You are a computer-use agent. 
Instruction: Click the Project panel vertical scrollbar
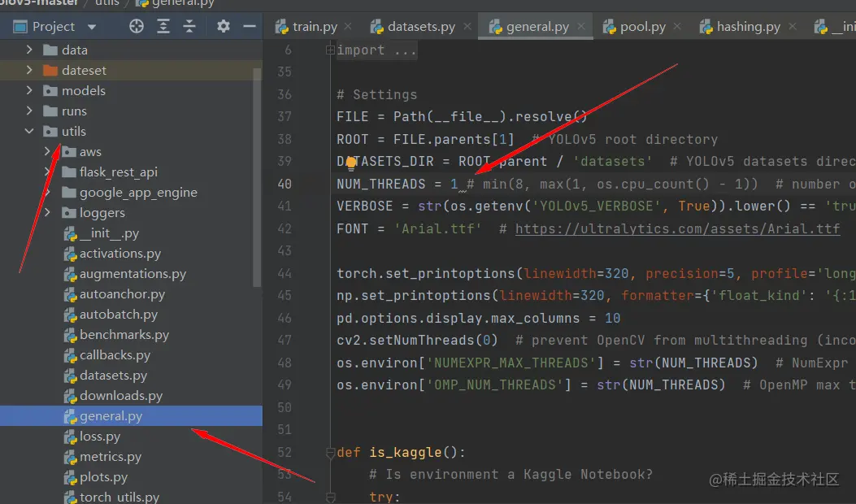(257, 177)
